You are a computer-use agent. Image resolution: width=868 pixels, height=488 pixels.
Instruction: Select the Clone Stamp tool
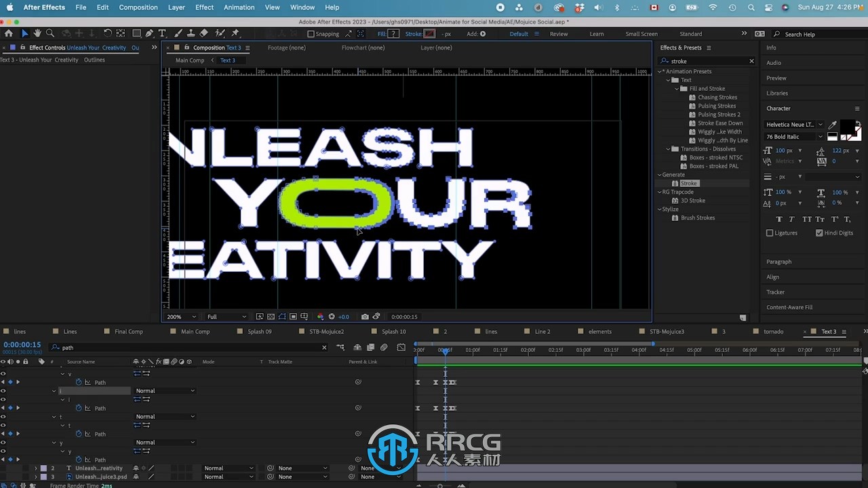pos(191,33)
